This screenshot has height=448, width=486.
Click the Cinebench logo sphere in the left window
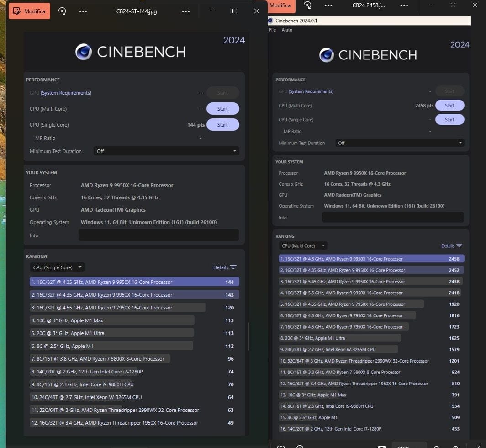coord(84,52)
